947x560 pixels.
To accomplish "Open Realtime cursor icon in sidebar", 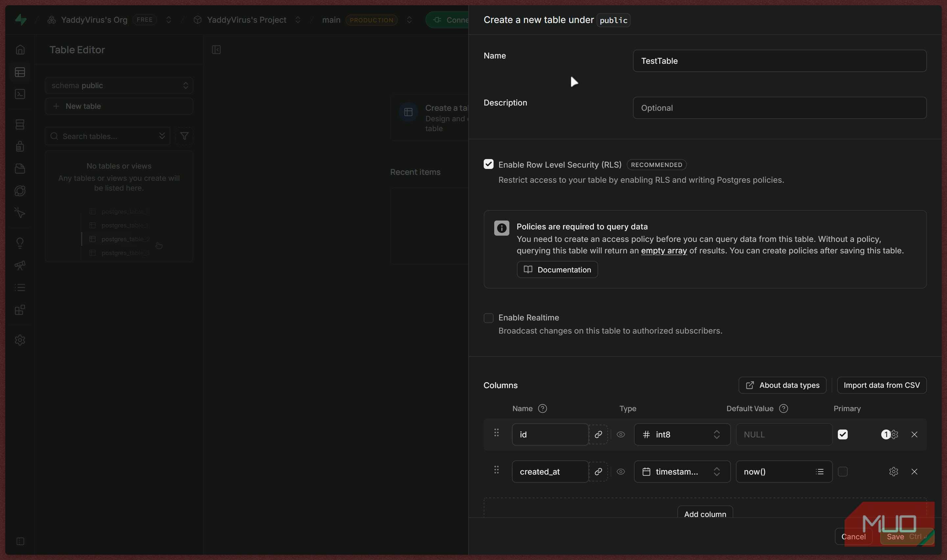I will coord(20,212).
